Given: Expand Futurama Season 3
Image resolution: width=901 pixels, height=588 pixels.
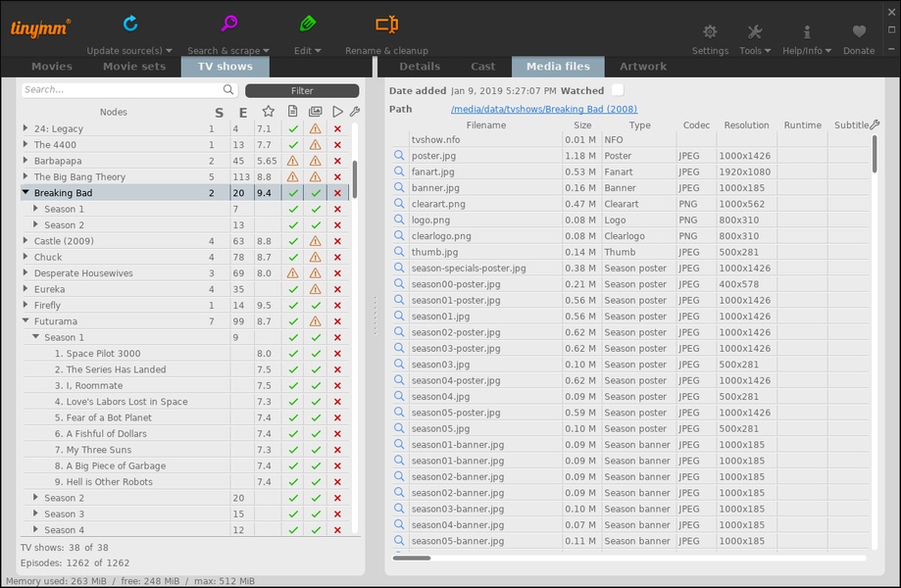Looking at the screenshot, I should 35,514.
